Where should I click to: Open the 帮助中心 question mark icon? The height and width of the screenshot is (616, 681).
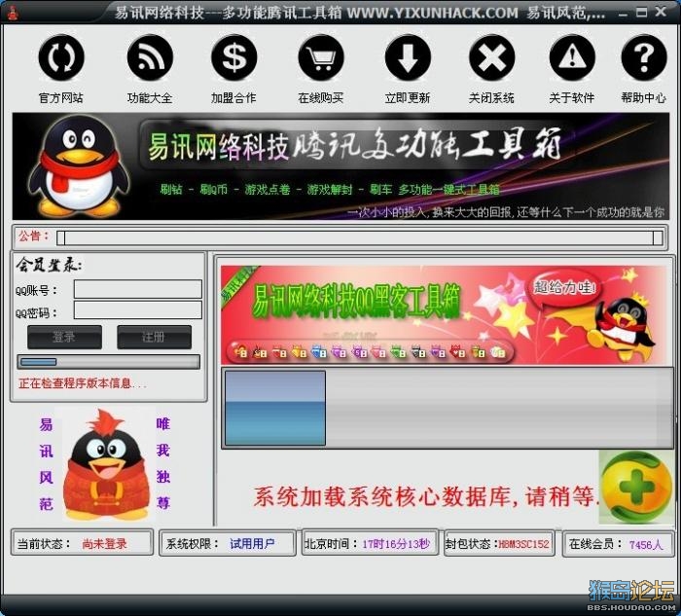(x=644, y=57)
